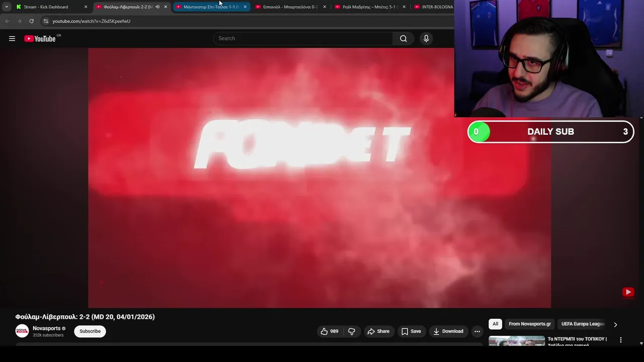
Task: Select UEFA Europa League filter chip
Action: [583, 324]
